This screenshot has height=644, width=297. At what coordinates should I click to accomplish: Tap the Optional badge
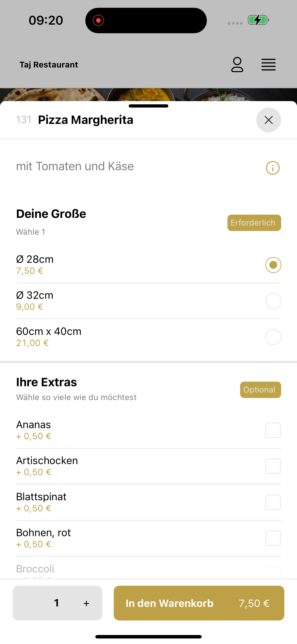pos(260,390)
